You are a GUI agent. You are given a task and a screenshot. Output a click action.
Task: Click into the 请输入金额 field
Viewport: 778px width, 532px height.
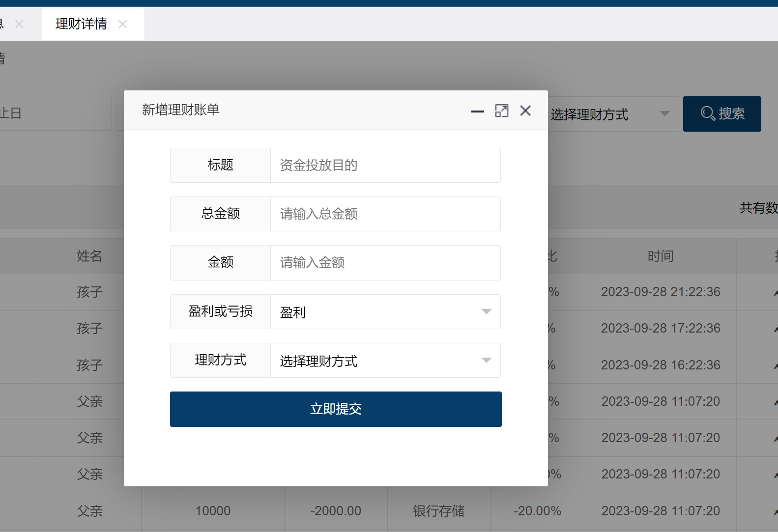click(x=385, y=263)
